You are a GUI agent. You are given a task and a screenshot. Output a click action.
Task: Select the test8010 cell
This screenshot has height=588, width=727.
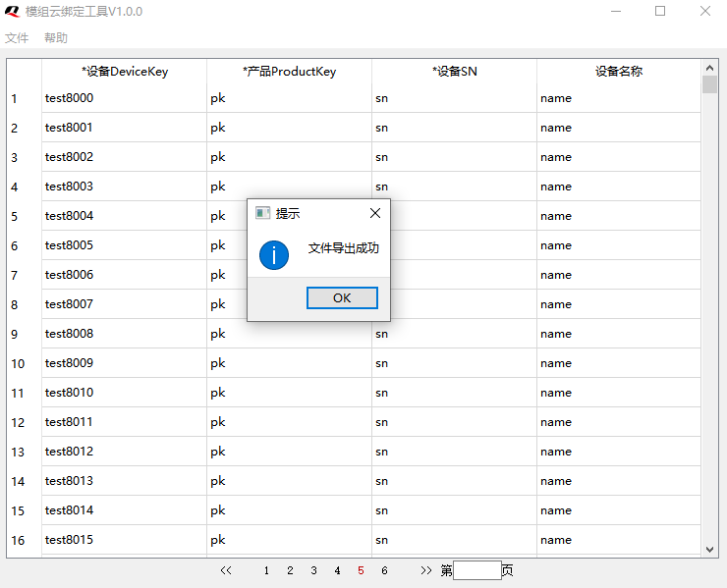(x=124, y=393)
